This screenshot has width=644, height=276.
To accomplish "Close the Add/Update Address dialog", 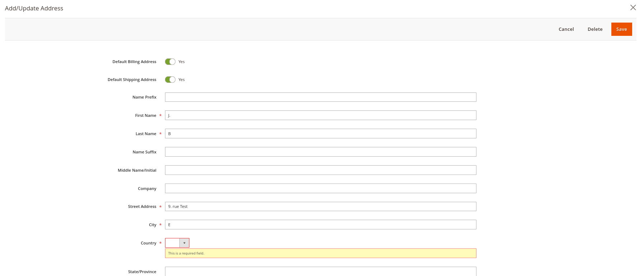I will click(x=633, y=8).
